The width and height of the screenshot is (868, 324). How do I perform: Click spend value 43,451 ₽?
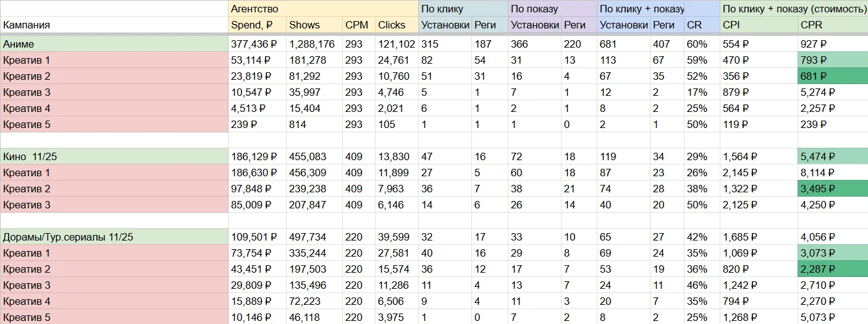click(257, 269)
